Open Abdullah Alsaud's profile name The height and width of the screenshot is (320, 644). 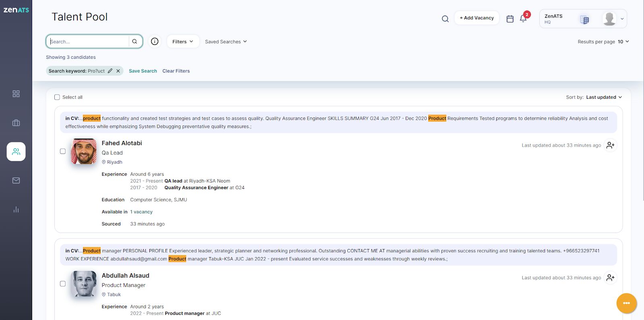[125, 276]
